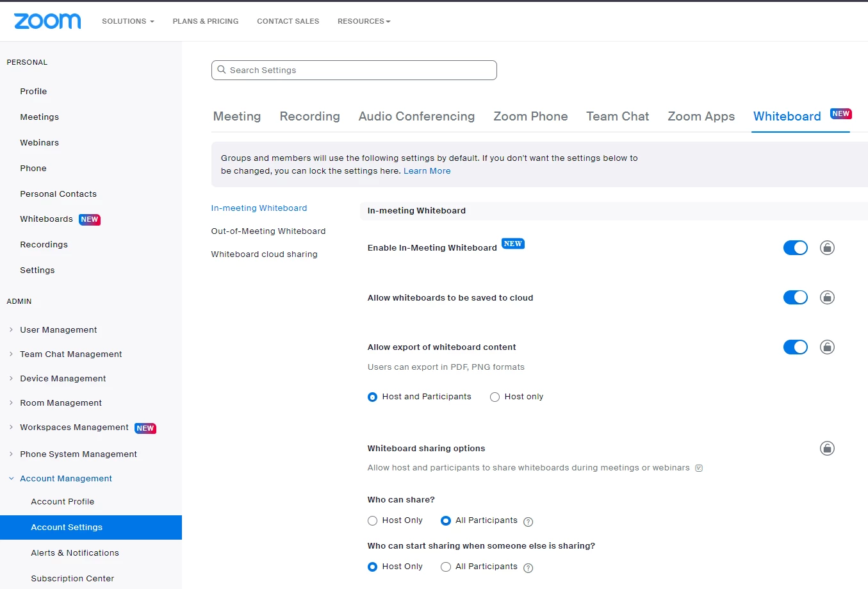Click the Zoom logo
Viewport: 868px width, 589px height.
tap(47, 21)
